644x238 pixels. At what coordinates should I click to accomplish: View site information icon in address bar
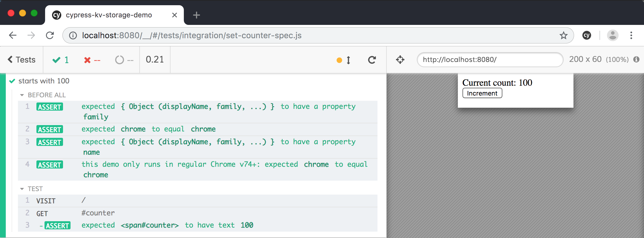pyautogui.click(x=73, y=35)
